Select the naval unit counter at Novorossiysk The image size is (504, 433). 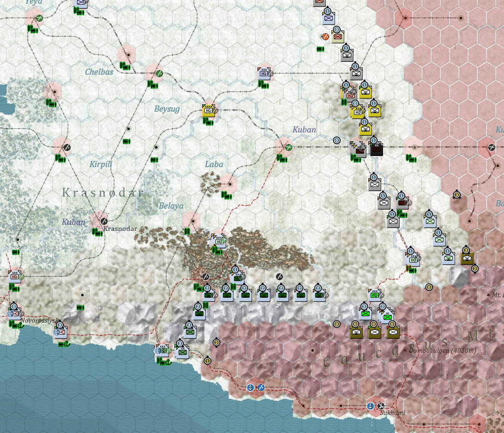point(14,313)
